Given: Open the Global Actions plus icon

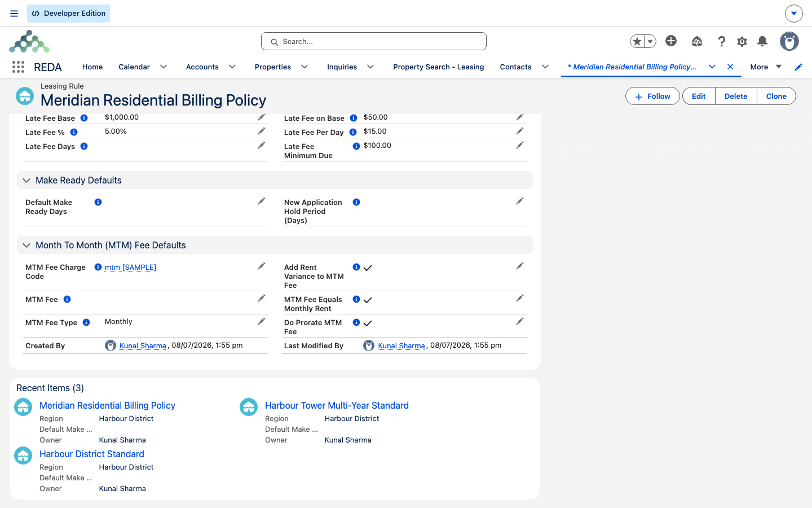Looking at the screenshot, I should [671, 41].
